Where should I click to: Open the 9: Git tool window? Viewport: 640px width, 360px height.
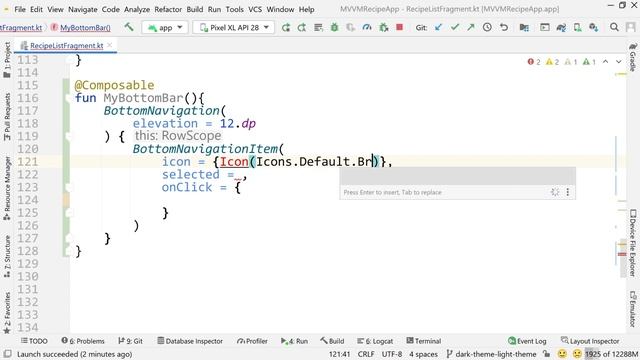[x=130, y=341]
